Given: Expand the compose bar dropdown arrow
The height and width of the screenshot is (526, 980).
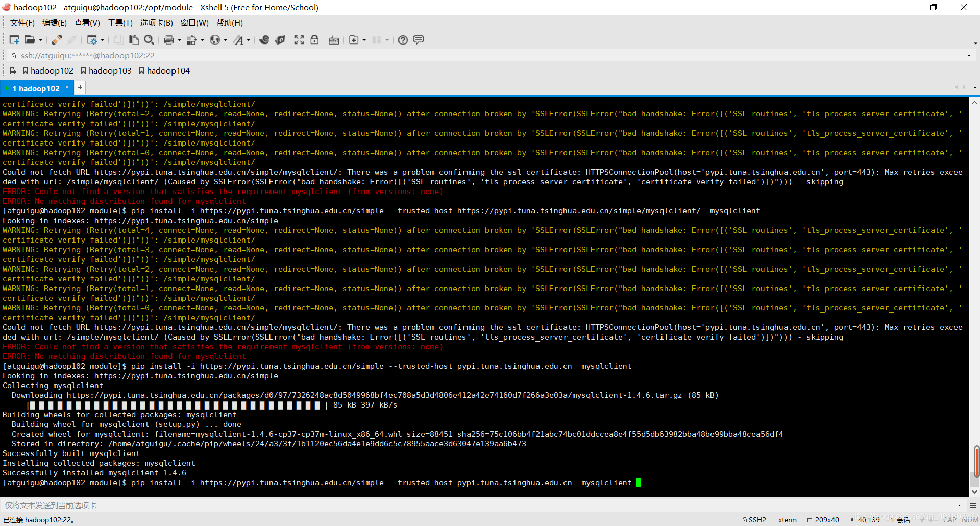Looking at the screenshot, I should 959,505.
